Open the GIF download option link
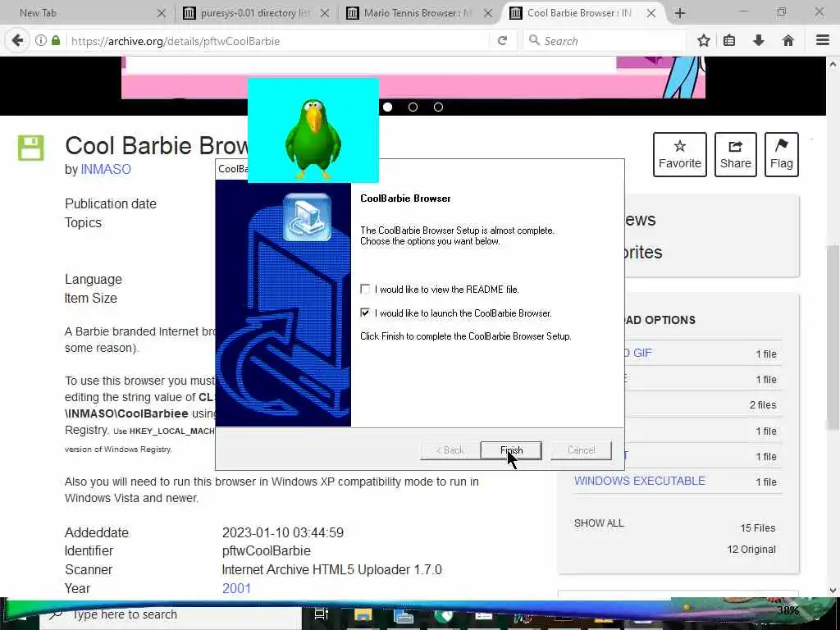Screen dimensions: 840x630 tap(640, 353)
